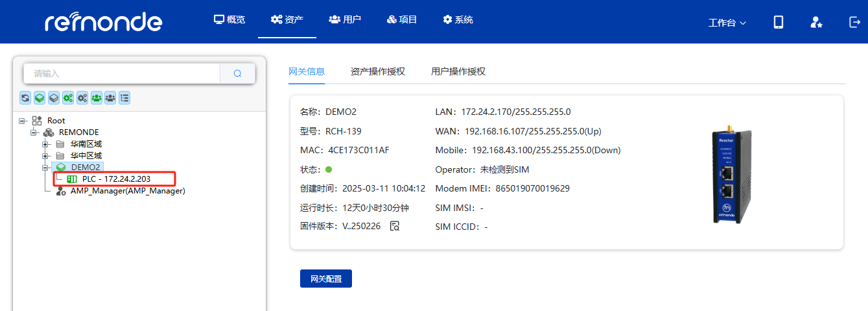Screen dimensions: 868x311
Task: View firmware version details icon
Action: click(x=394, y=226)
